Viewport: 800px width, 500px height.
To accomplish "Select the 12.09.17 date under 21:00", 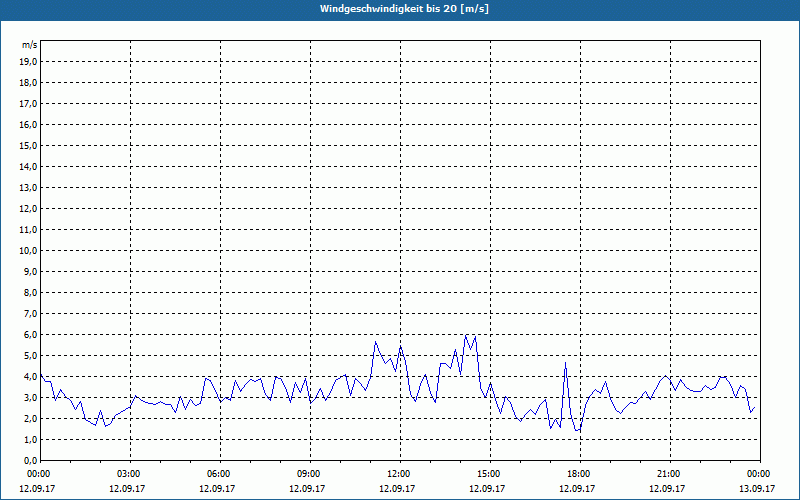I will click(667, 488).
